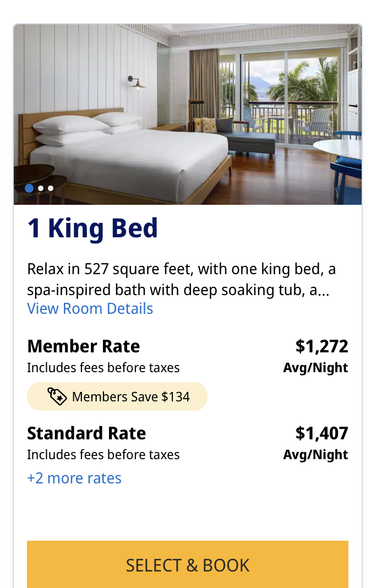
Task: Click Includes fees text under Standard Rate
Action: [x=103, y=455]
